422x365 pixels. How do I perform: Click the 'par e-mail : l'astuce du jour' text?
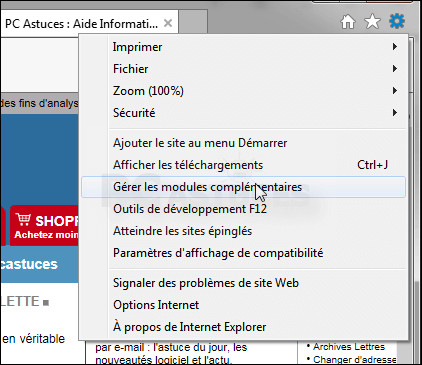(x=171, y=347)
